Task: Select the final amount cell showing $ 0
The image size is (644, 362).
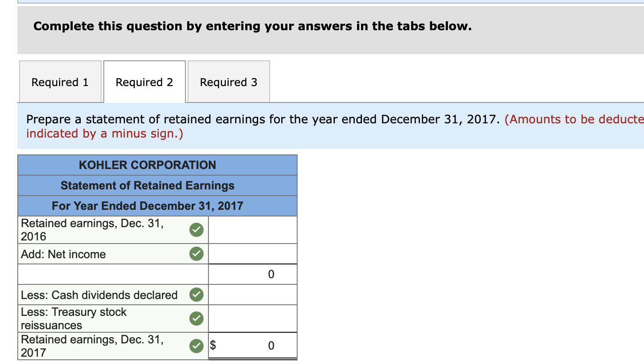Action: click(252, 345)
